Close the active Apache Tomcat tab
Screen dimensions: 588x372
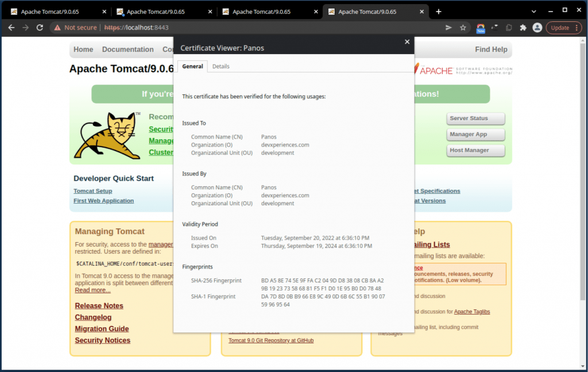pyautogui.click(x=422, y=11)
